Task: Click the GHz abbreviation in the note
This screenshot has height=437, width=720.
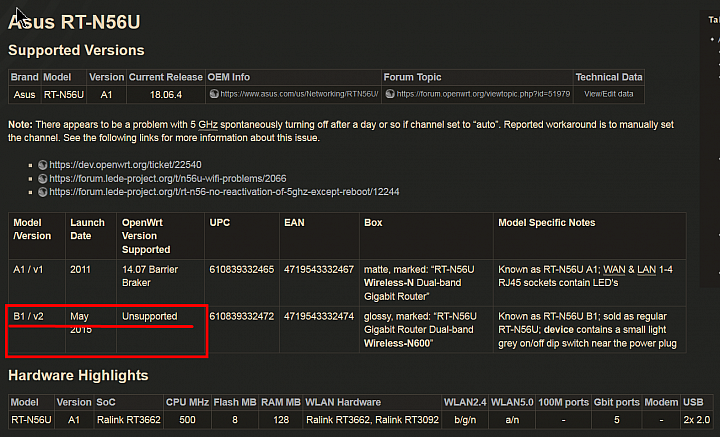Action: pyautogui.click(x=208, y=125)
